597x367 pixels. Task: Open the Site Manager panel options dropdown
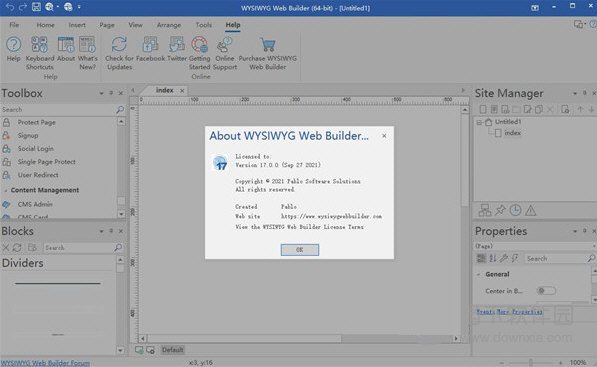[575, 93]
